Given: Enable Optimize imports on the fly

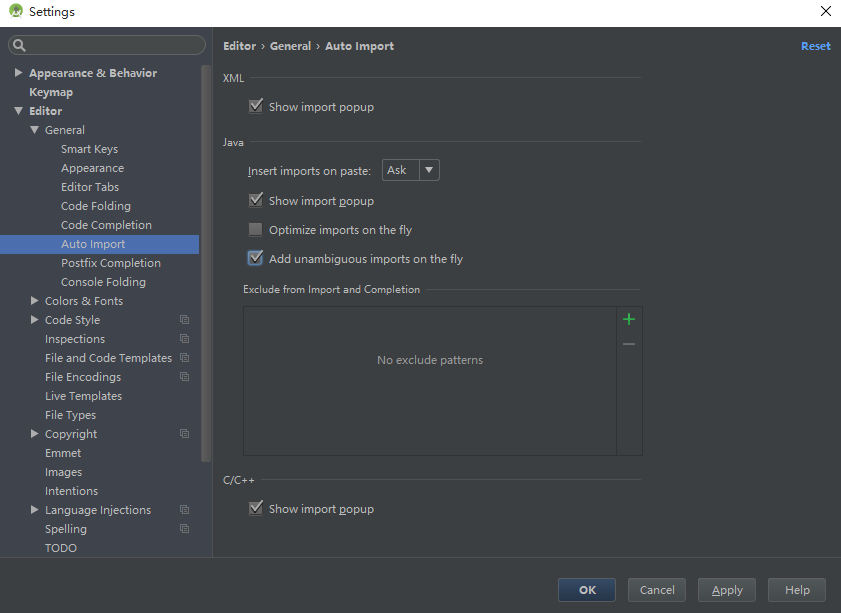Looking at the screenshot, I should [256, 230].
